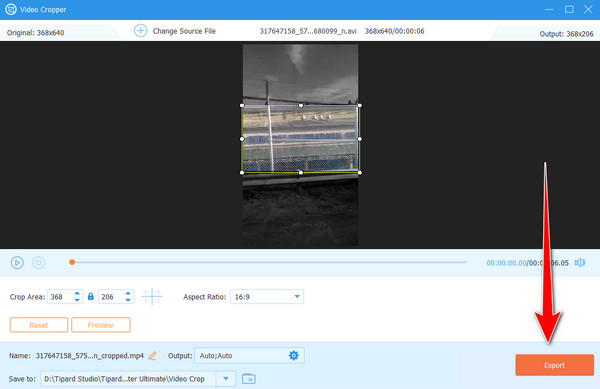Decrease crop width with down arrow
This screenshot has height=389, width=600.
coord(77,300)
